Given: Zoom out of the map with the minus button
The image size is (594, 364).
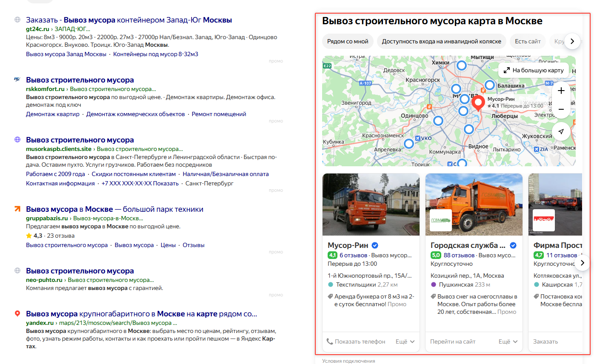Looking at the screenshot, I should [561, 109].
